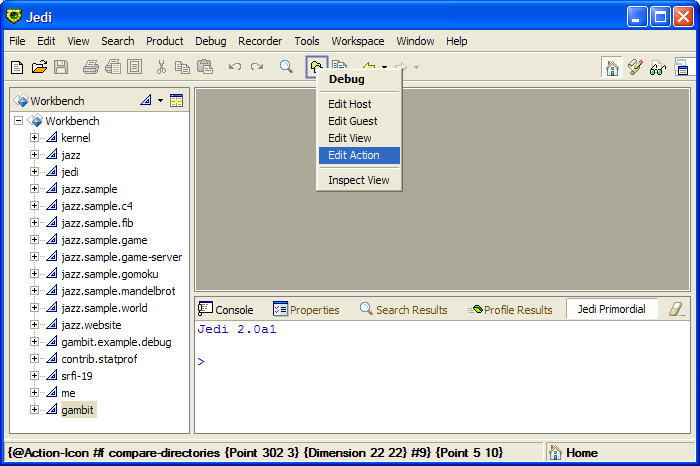Select jazz.sample.mandelbrot in tree
The height and width of the screenshot is (466, 700).
click(118, 291)
